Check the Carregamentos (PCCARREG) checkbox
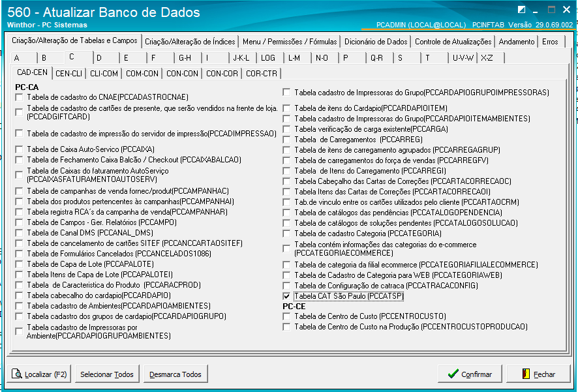The height and width of the screenshot is (392, 578). click(x=286, y=140)
